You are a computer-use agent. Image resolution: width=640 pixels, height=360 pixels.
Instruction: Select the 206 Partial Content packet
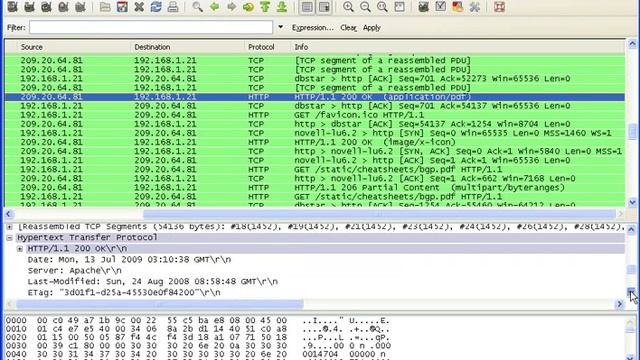point(315,187)
